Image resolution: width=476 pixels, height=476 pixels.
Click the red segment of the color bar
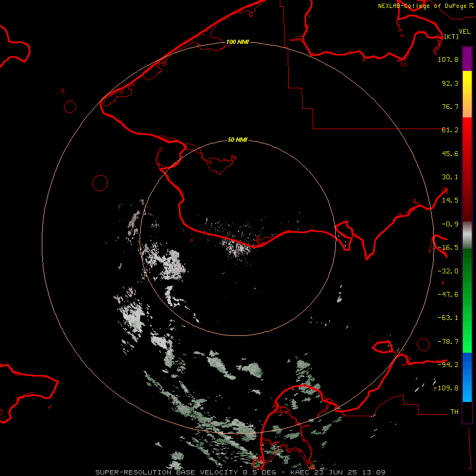(x=467, y=169)
